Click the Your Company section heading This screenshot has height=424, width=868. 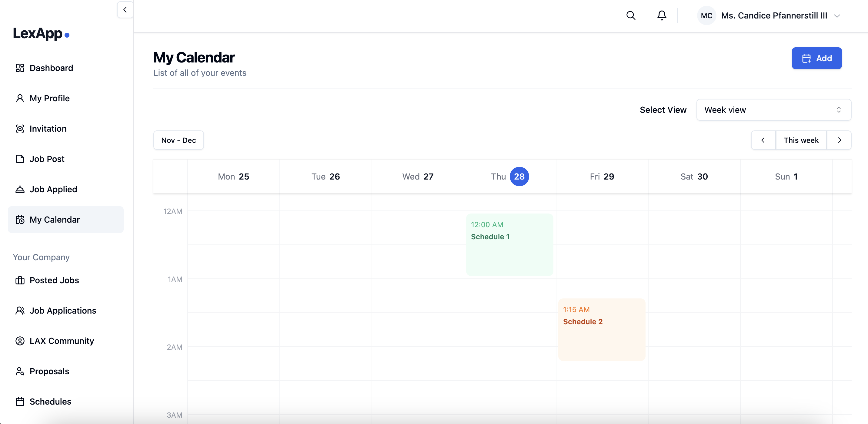click(x=41, y=257)
